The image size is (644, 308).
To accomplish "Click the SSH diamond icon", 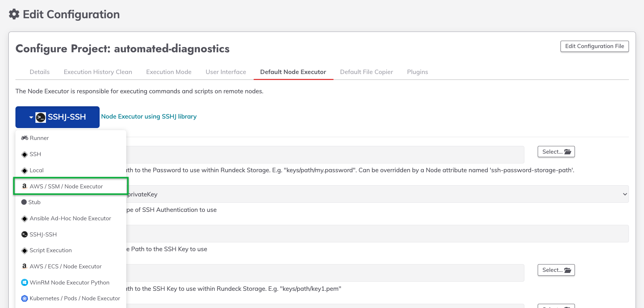I will pyautogui.click(x=25, y=154).
